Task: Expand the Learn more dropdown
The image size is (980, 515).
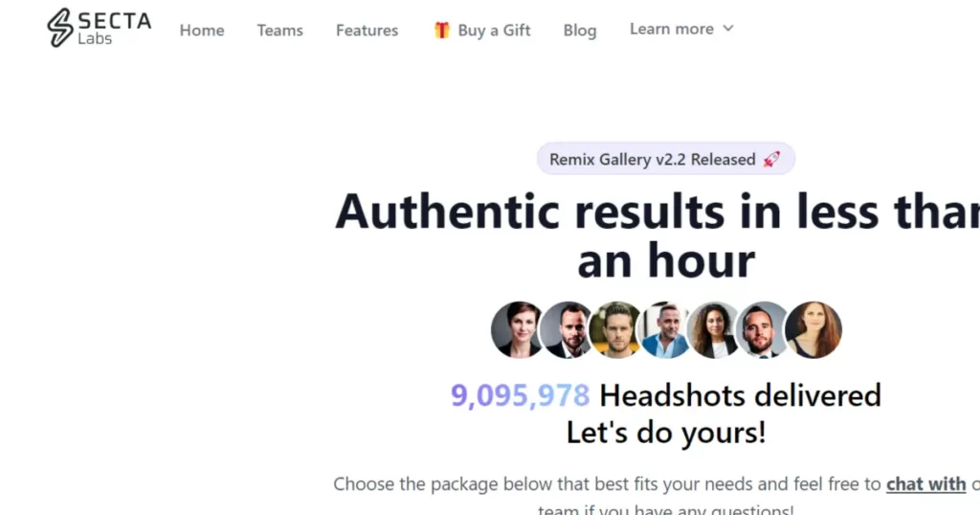Action: coord(681,29)
